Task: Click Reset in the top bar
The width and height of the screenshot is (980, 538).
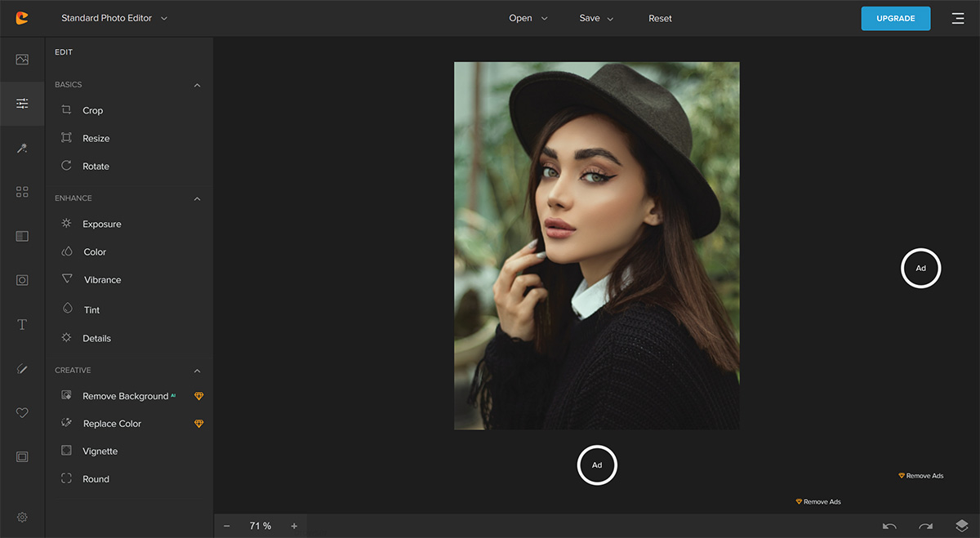Action: (x=660, y=18)
